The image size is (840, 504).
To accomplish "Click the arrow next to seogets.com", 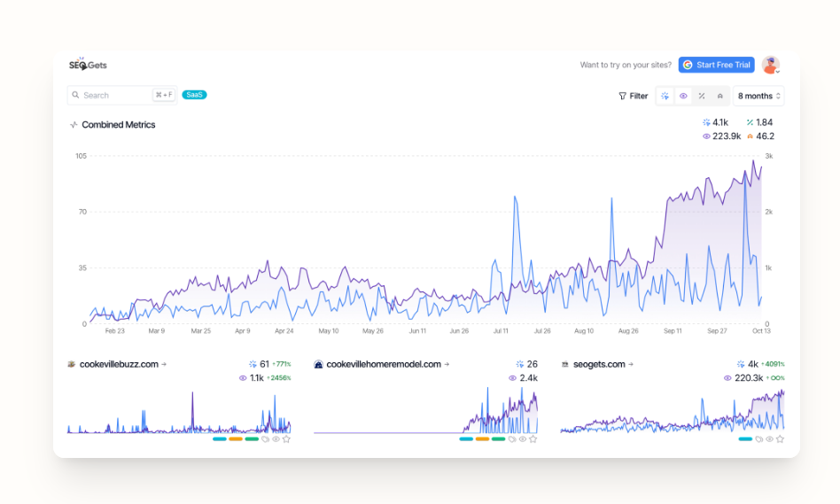I will click(631, 364).
